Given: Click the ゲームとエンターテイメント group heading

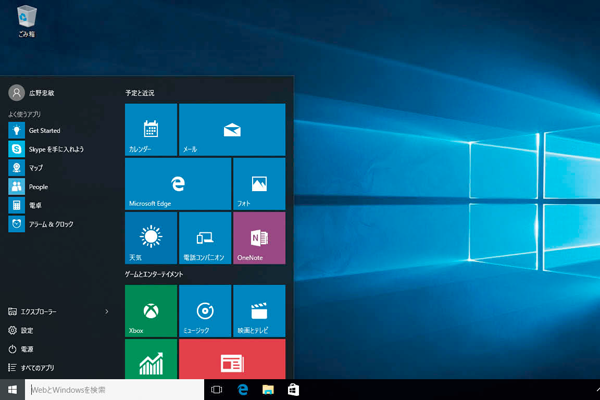Looking at the screenshot, I should coord(154,274).
